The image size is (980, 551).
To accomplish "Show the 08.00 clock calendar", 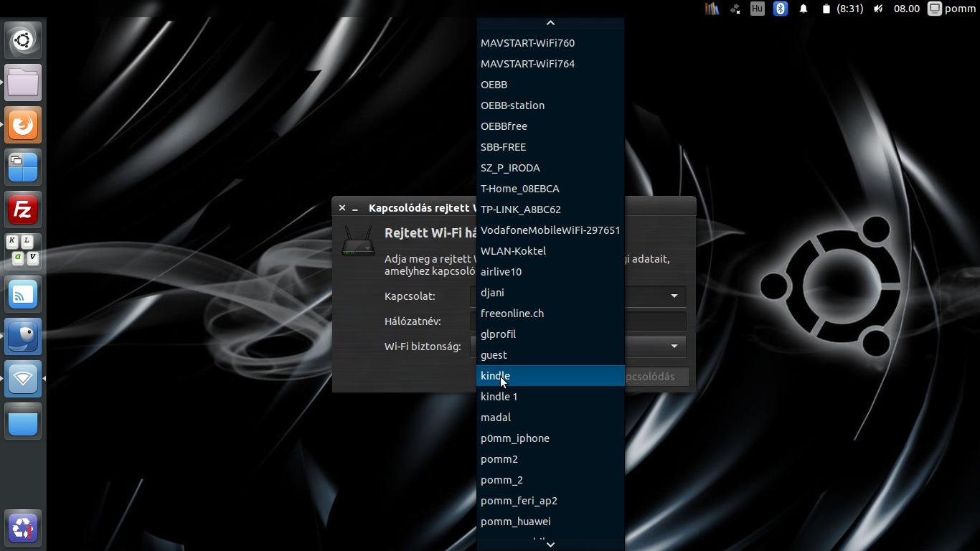I will click(907, 9).
